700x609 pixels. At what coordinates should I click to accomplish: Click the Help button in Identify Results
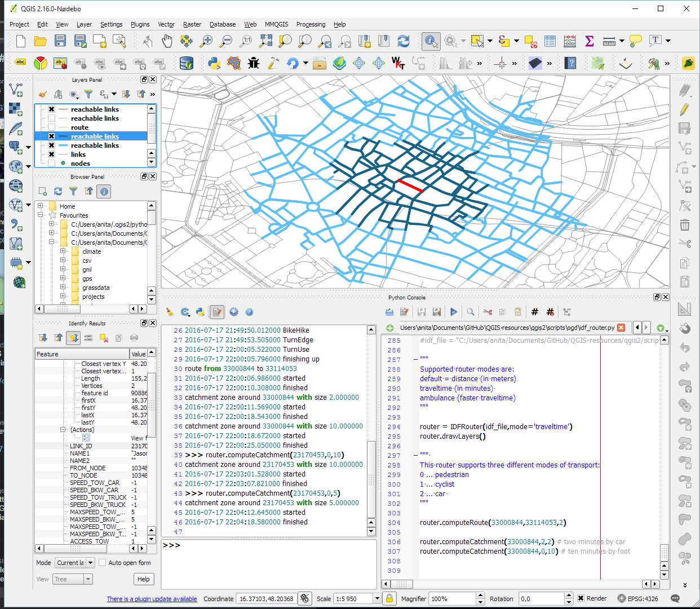(x=144, y=579)
